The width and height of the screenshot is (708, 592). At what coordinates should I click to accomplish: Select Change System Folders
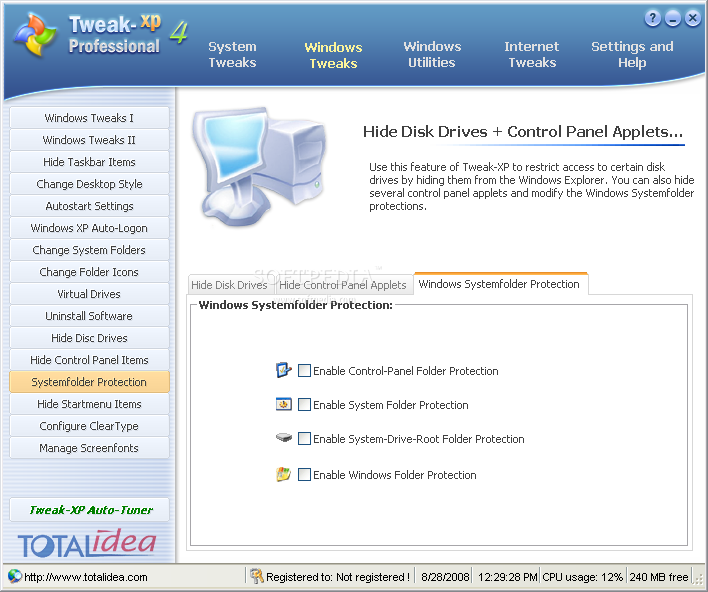[89, 250]
